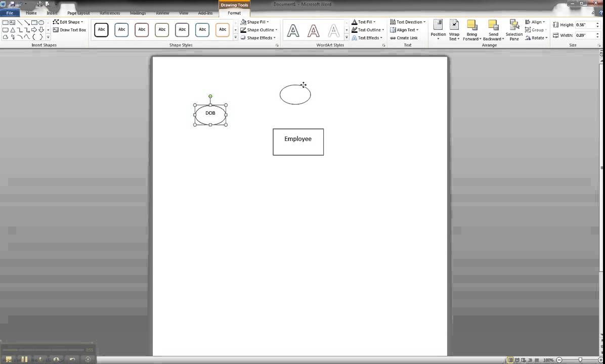This screenshot has width=605, height=364.
Task: Switch to the Mailings tab
Action: pyautogui.click(x=138, y=13)
